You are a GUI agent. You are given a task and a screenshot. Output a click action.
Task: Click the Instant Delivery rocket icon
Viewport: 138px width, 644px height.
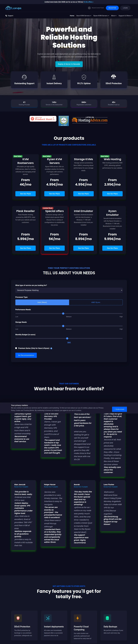coord(54,77)
